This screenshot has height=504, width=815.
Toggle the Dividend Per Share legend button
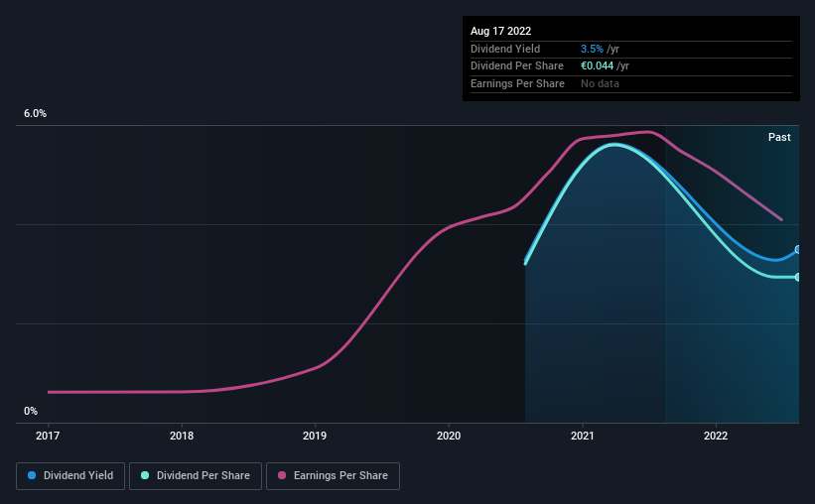pos(196,476)
